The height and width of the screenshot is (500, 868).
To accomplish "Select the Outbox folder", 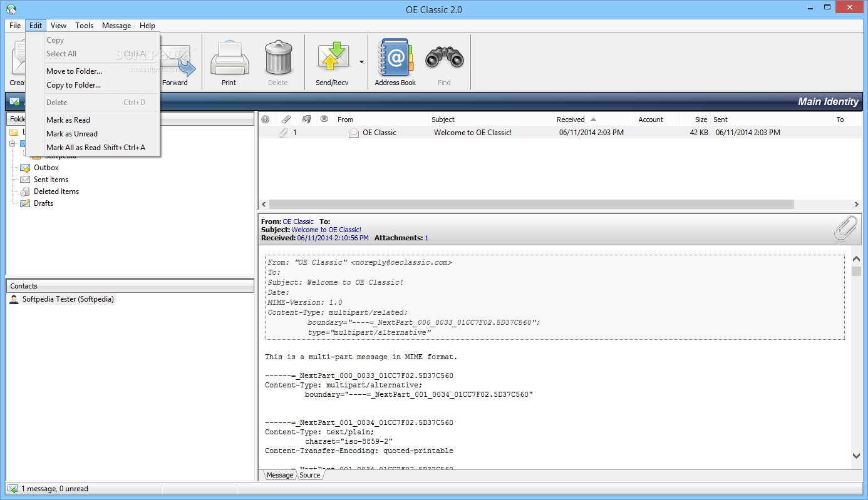I will 46,168.
